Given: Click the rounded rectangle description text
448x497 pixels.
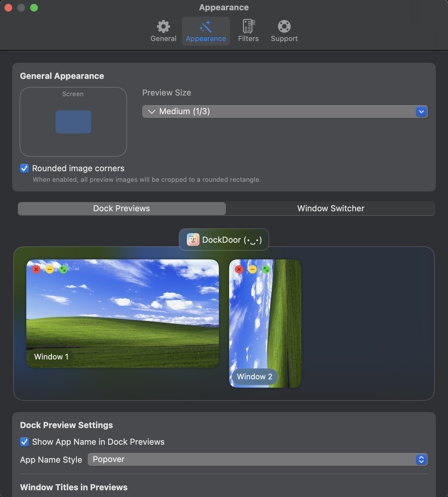Looking at the screenshot, I should 147,180.
